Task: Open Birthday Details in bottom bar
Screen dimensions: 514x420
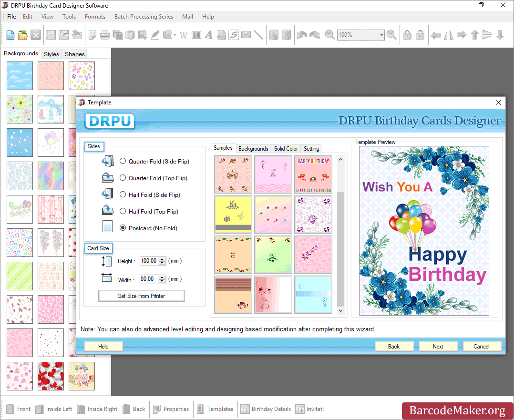Action: coord(266,409)
